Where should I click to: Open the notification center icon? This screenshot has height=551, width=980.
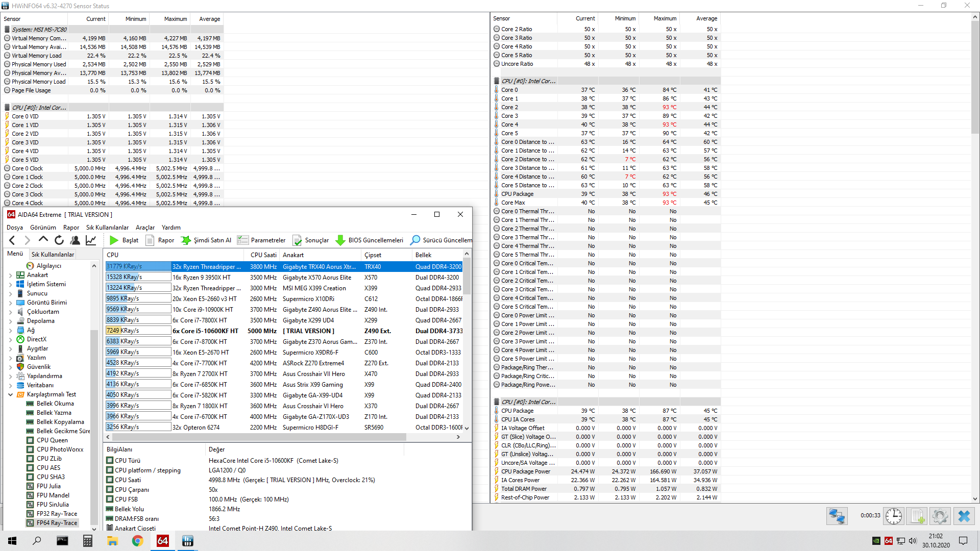coord(963,541)
